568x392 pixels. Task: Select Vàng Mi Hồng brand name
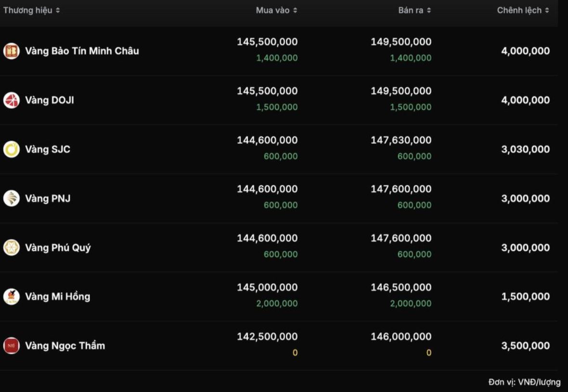pyautogui.click(x=58, y=297)
